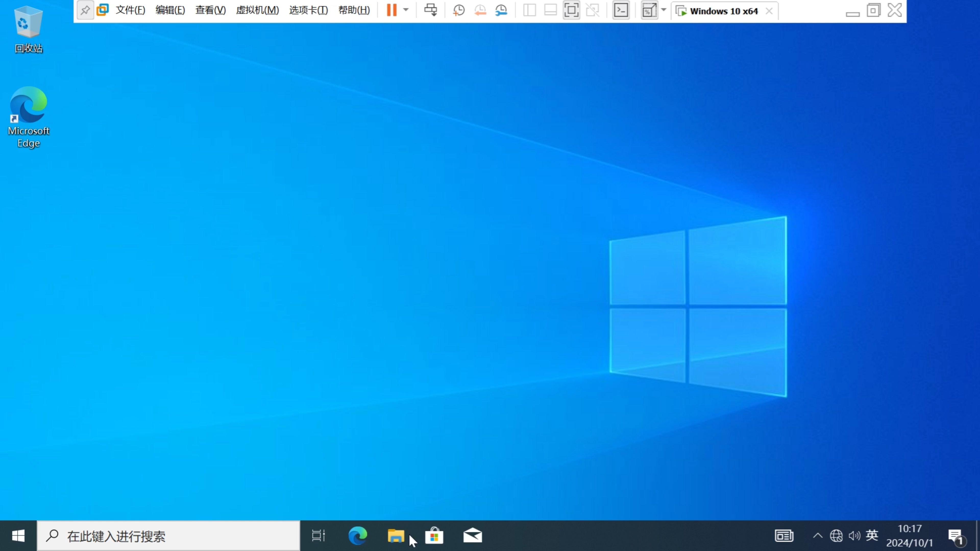The image size is (980, 551).
Task: Select the 回收站 desktop icon
Action: [29, 30]
